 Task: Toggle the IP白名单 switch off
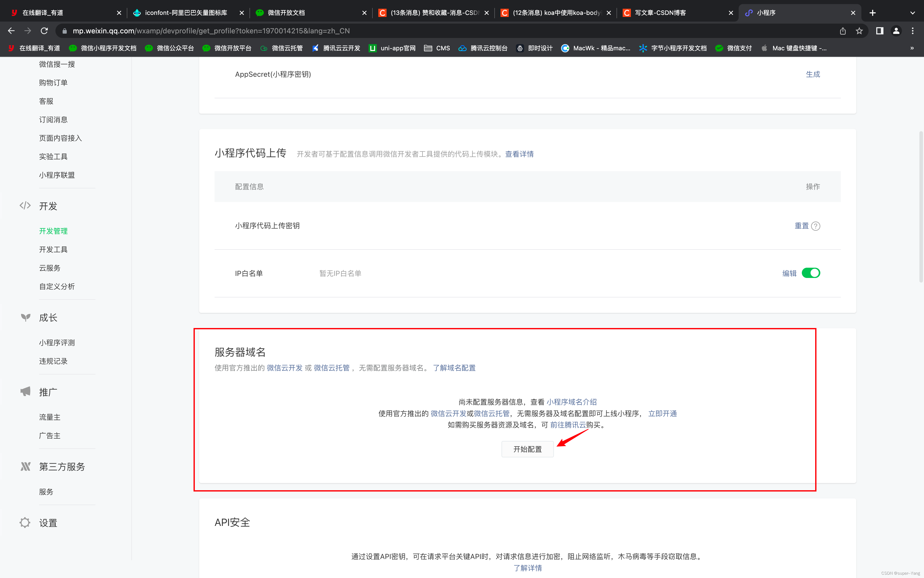coord(811,273)
